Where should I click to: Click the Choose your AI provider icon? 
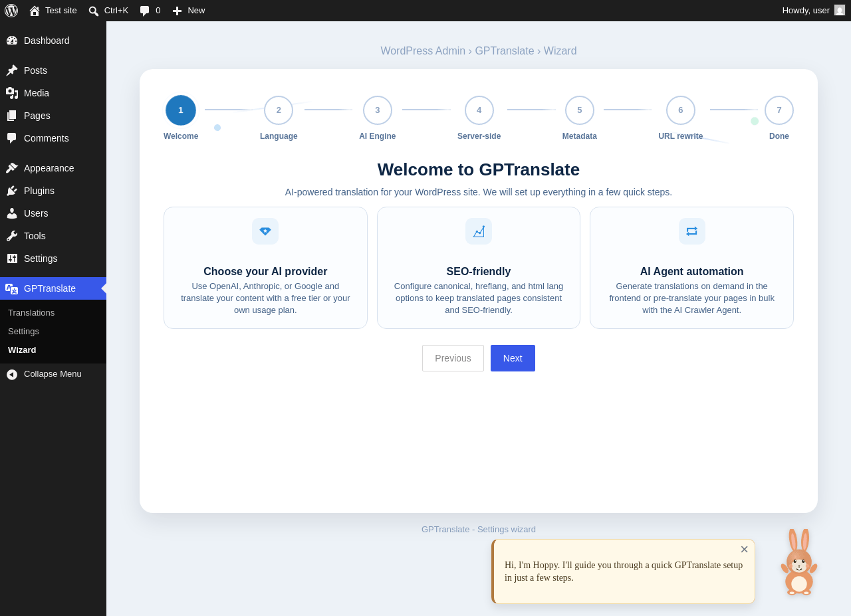pyautogui.click(x=265, y=231)
